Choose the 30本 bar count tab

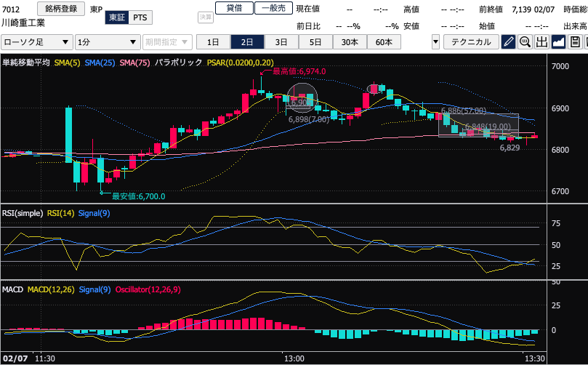(x=350, y=42)
